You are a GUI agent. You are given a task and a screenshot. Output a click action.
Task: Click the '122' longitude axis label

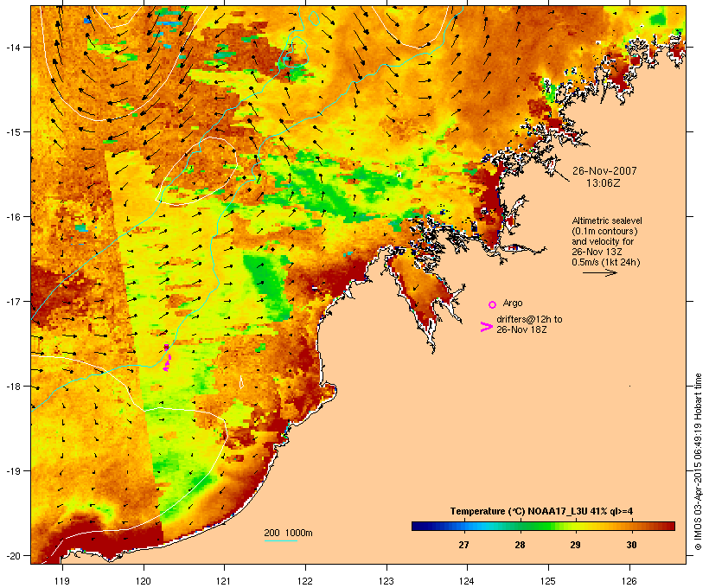(305, 581)
